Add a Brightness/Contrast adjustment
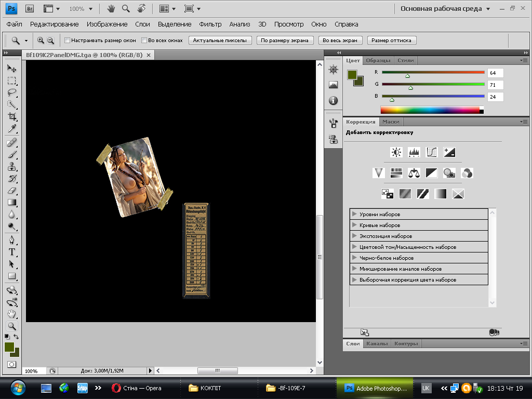Image resolution: width=532 pixels, height=399 pixels. [x=396, y=152]
